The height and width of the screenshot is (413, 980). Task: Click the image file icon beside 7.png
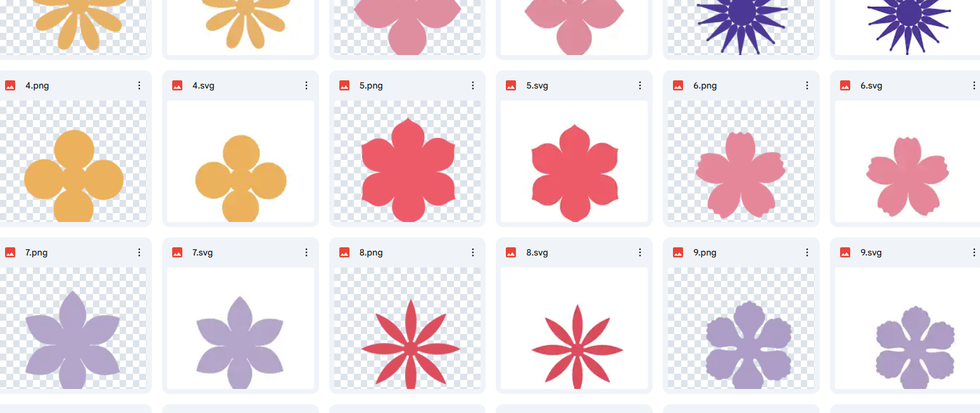tap(10, 252)
